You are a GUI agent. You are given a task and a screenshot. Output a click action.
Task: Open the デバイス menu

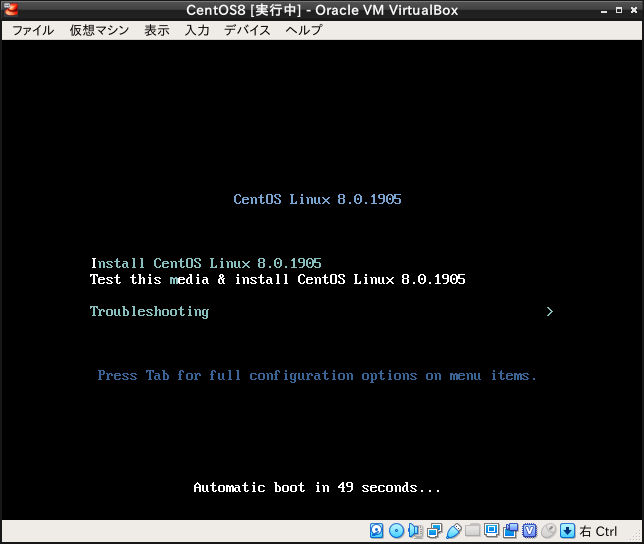[247, 30]
